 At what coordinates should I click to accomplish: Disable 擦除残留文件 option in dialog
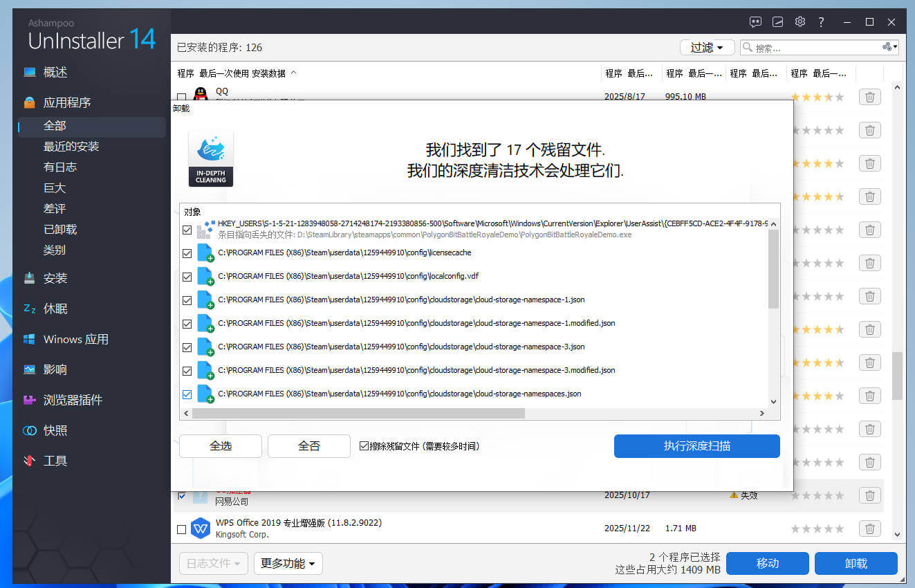363,445
